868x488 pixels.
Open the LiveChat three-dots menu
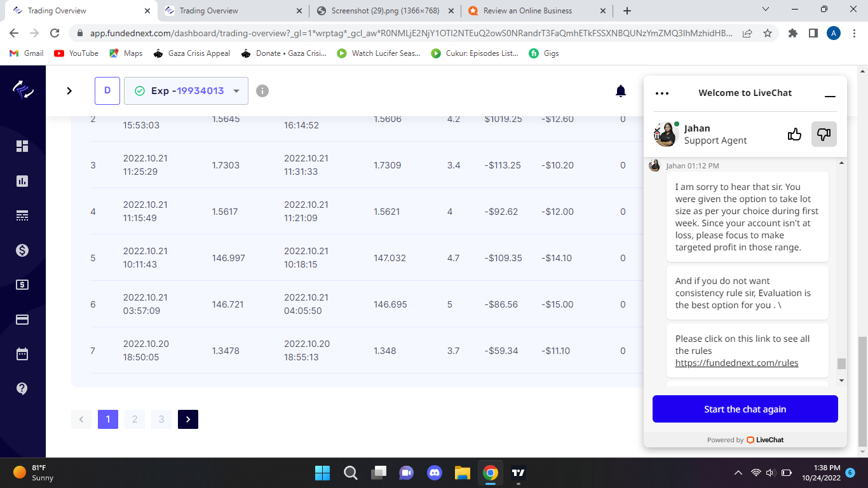pos(662,93)
